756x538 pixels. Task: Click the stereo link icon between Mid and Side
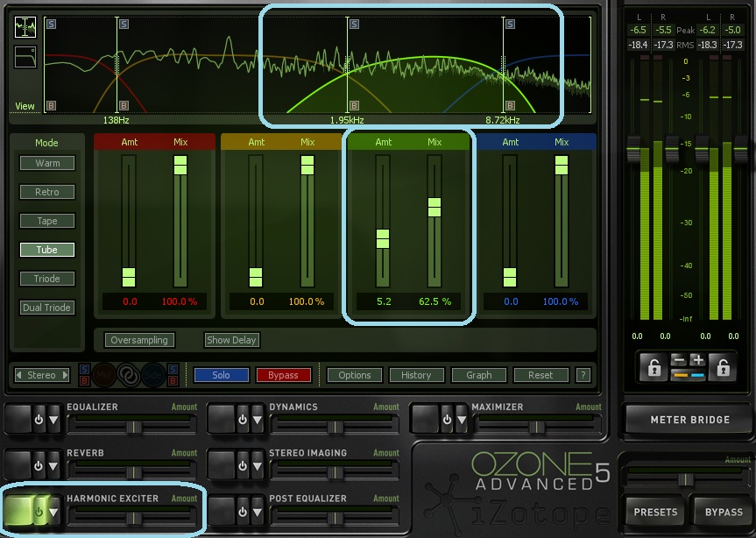pyautogui.click(x=128, y=375)
